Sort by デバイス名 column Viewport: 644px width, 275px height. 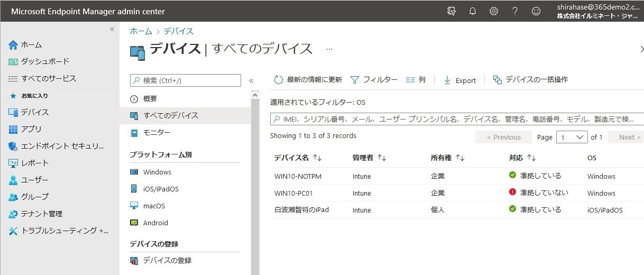298,158
